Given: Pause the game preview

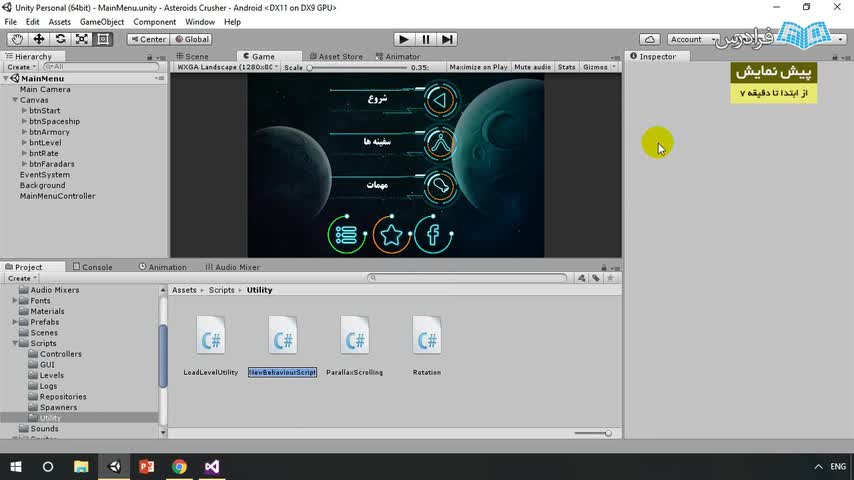Looking at the screenshot, I should (x=425, y=39).
